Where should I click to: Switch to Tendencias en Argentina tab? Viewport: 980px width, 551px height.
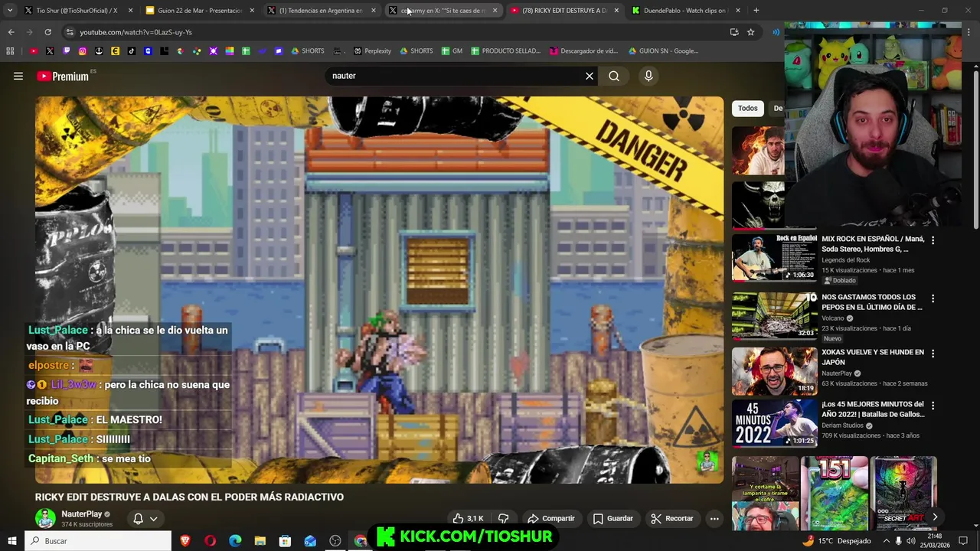tap(320, 11)
